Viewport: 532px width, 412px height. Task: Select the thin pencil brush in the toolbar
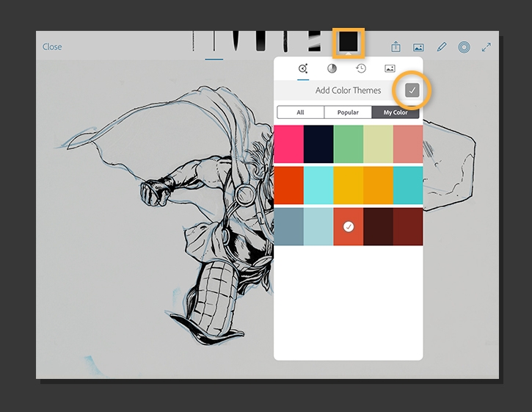point(193,41)
